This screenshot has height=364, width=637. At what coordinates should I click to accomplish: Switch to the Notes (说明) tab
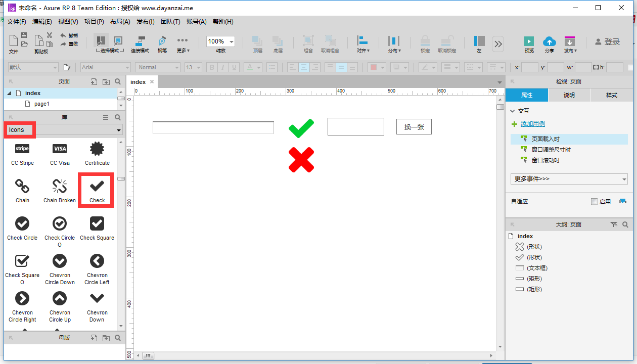(x=569, y=95)
